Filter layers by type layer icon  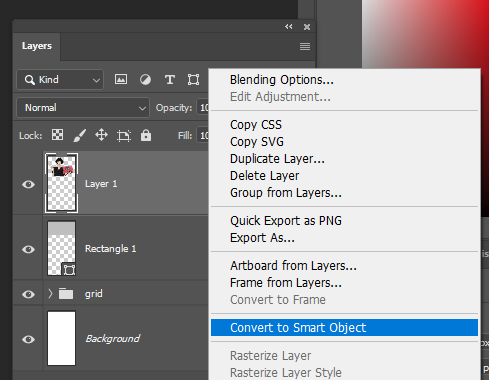[170, 79]
